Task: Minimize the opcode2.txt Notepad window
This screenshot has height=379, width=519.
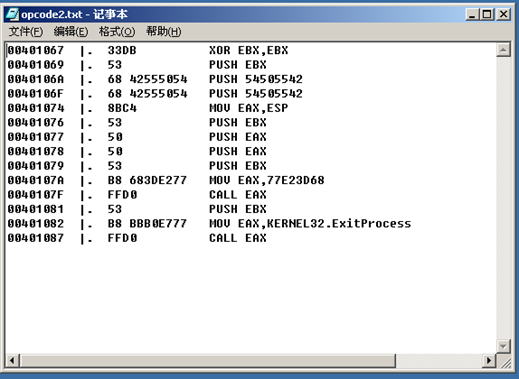Action: tap(472, 14)
